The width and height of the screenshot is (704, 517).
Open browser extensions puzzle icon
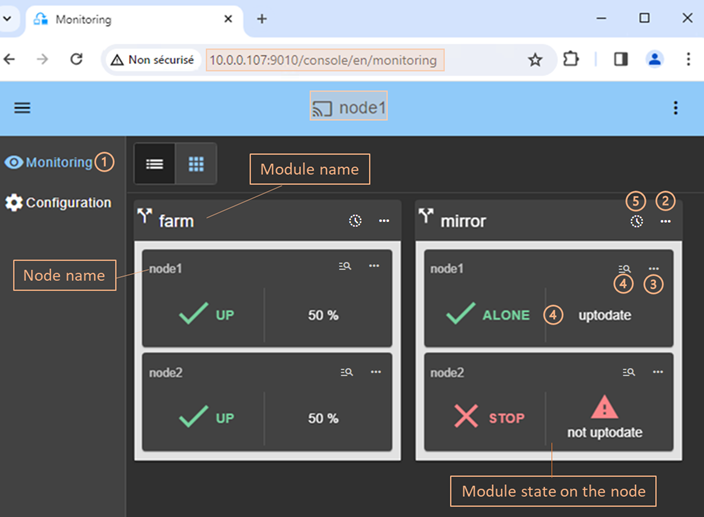coord(571,60)
